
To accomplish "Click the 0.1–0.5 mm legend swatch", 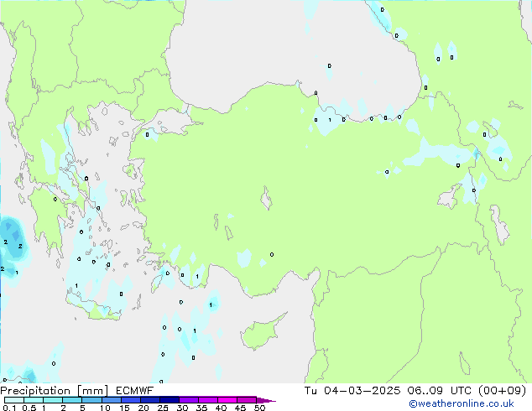I will tap(14, 400).
